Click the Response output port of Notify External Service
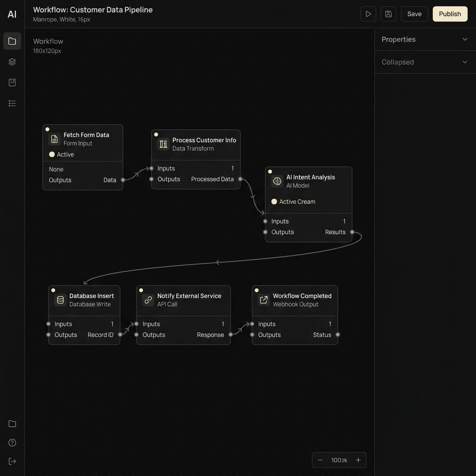This screenshot has width=476, height=476. tap(231, 335)
